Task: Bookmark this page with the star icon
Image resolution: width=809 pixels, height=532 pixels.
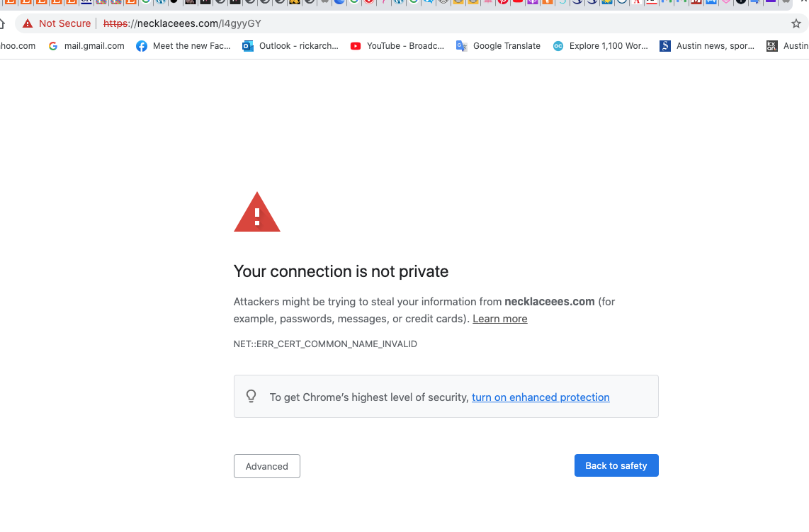Action: [x=796, y=23]
